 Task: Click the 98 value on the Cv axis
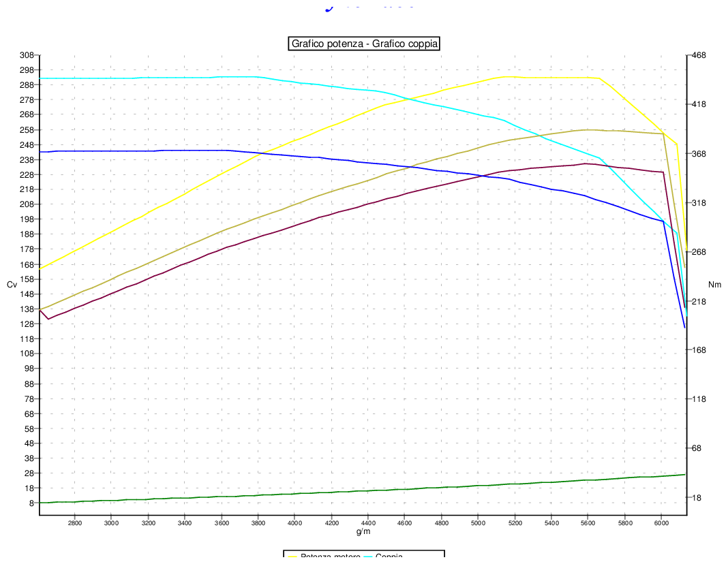(29, 369)
